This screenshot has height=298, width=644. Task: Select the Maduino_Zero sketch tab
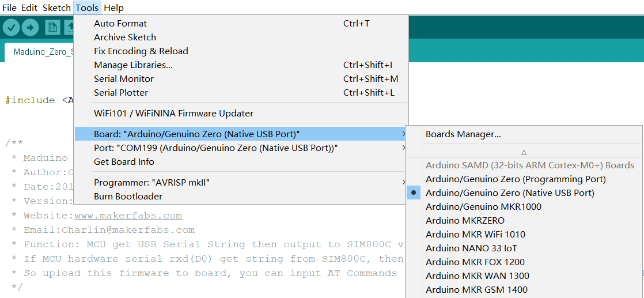tap(39, 52)
